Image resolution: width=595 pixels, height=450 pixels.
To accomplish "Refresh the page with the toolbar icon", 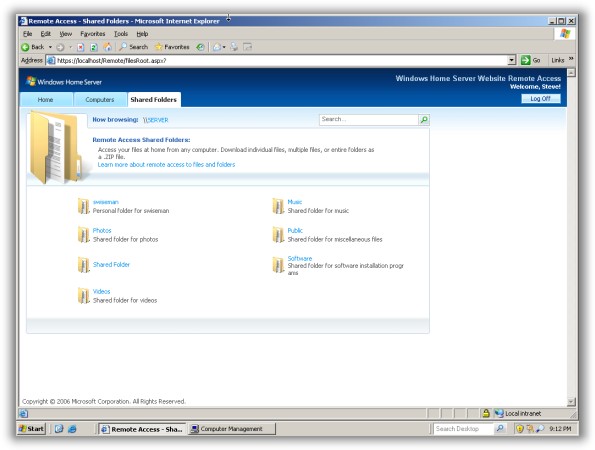I will (x=94, y=47).
